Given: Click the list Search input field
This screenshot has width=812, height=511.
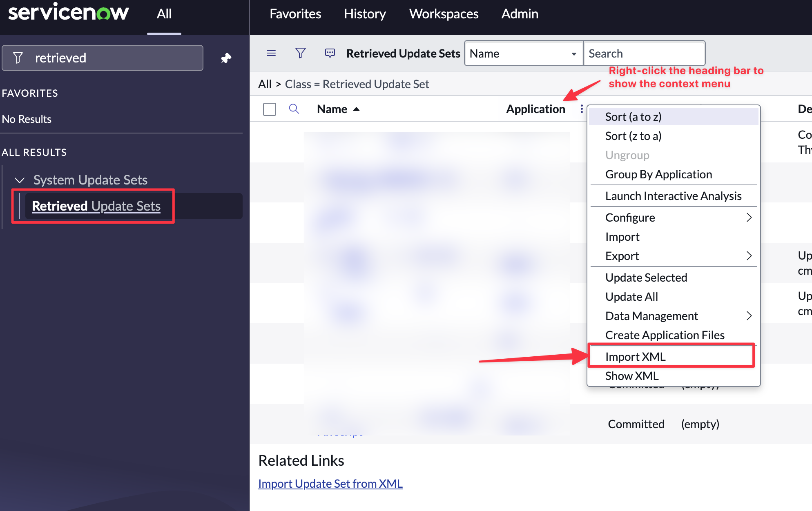Looking at the screenshot, I should (645, 53).
